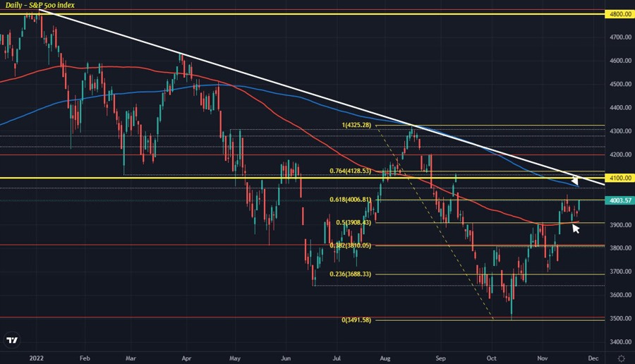Viewport: 635px width, 364px height.
Task: Select the Fibonacci label 0.764(4128.53)
Action: tap(350, 171)
